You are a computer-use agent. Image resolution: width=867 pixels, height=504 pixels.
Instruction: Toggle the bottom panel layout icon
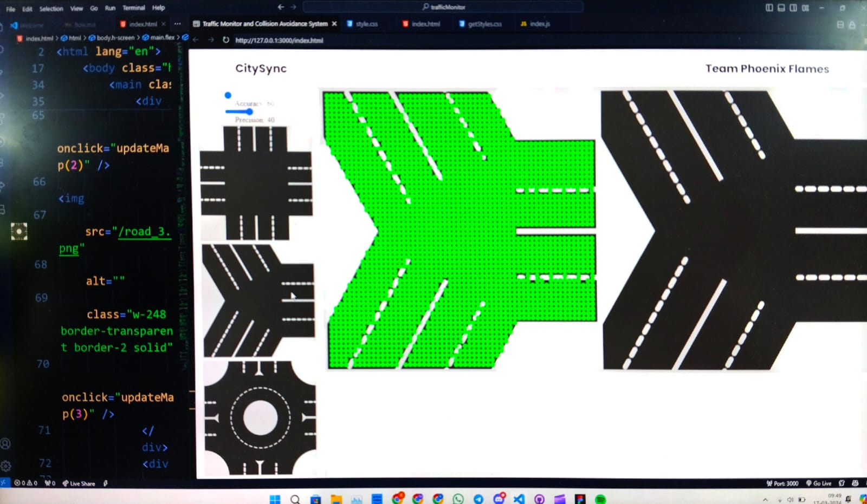tap(781, 8)
